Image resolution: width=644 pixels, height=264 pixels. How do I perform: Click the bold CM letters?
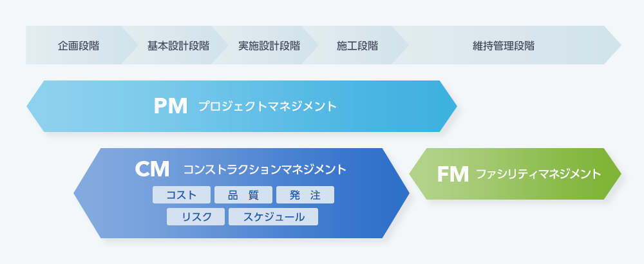click(x=152, y=169)
